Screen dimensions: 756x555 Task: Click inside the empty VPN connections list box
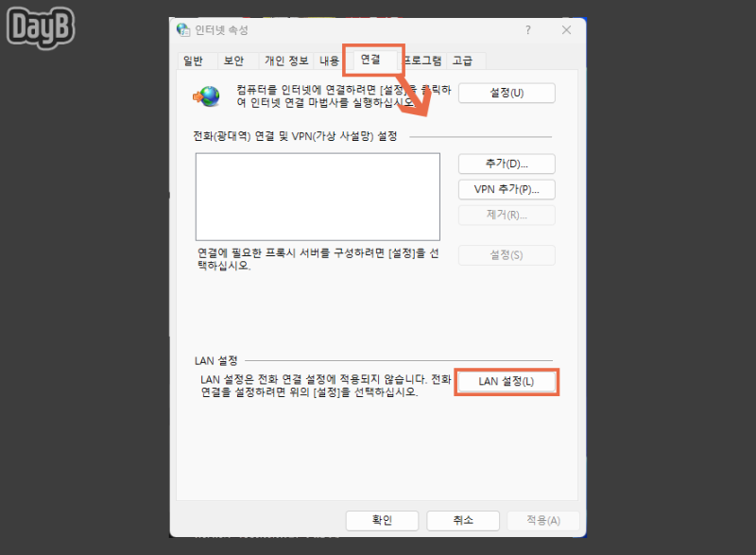(317, 196)
